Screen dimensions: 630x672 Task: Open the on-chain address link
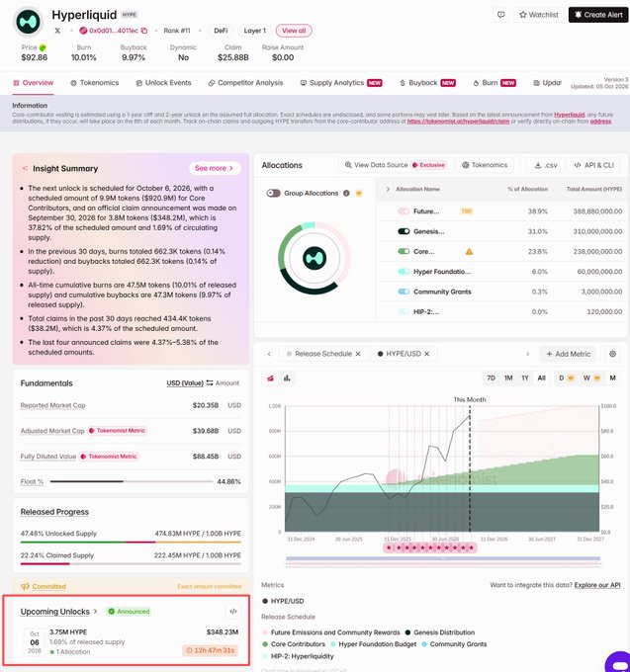[600, 122]
